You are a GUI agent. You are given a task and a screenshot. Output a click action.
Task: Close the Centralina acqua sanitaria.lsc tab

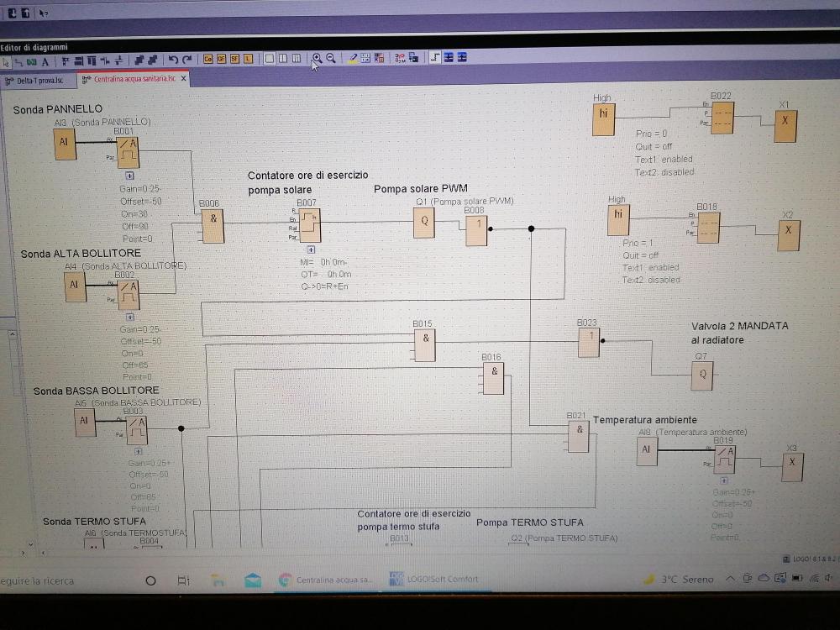coord(184,79)
